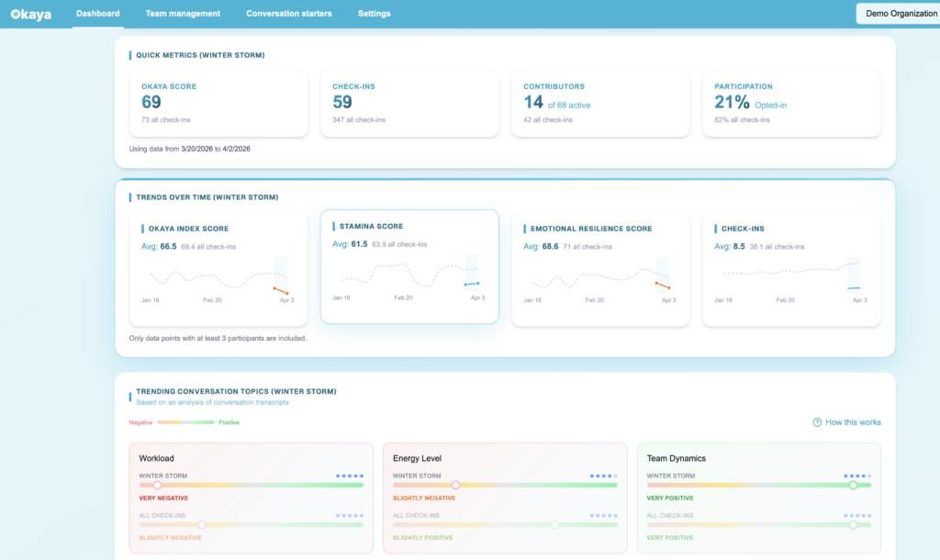Click the Okaya logo
Image resolution: width=940 pixels, height=560 pixels.
click(30, 14)
